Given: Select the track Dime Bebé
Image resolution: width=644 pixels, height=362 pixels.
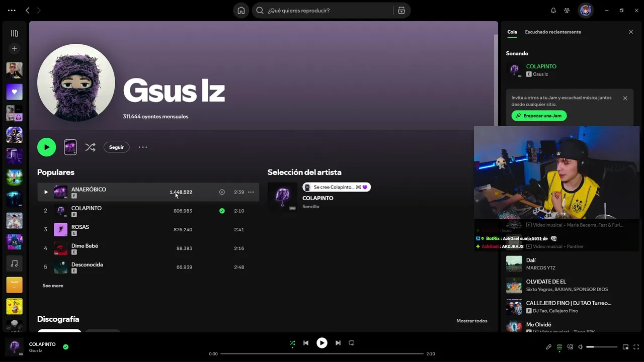Looking at the screenshot, I should click(x=148, y=248).
